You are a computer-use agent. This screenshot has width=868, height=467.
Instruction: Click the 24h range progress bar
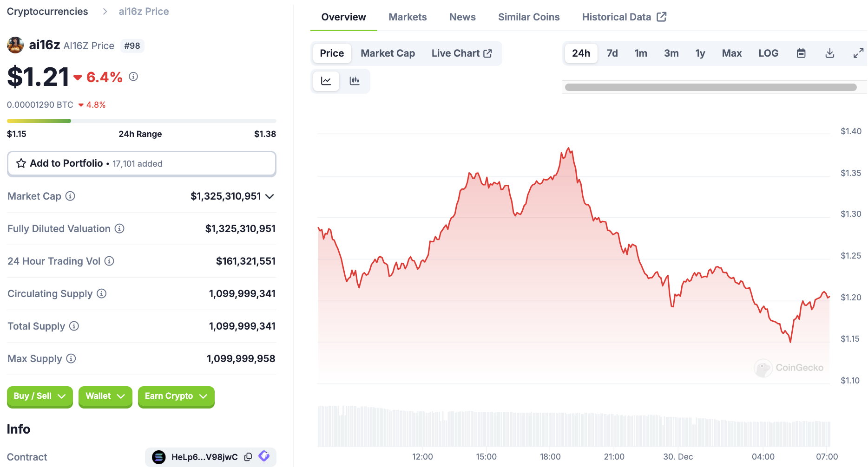pyautogui.click(x=142, y=121)
